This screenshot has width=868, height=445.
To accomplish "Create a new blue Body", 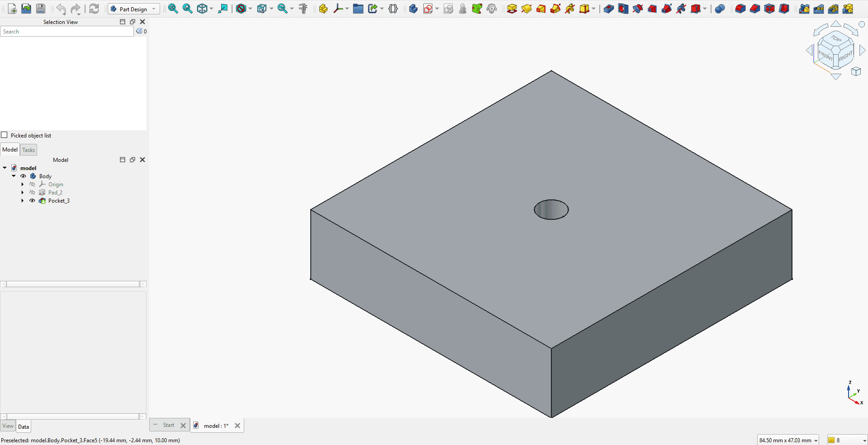I will point(413,9).
